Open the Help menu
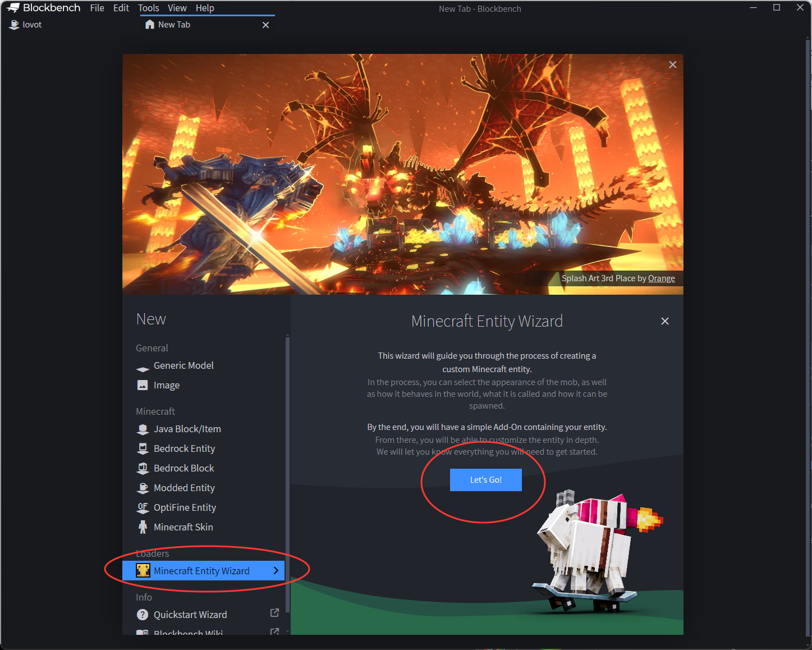The height and width of the screenshot is (650, 812). tap(205, 8)
